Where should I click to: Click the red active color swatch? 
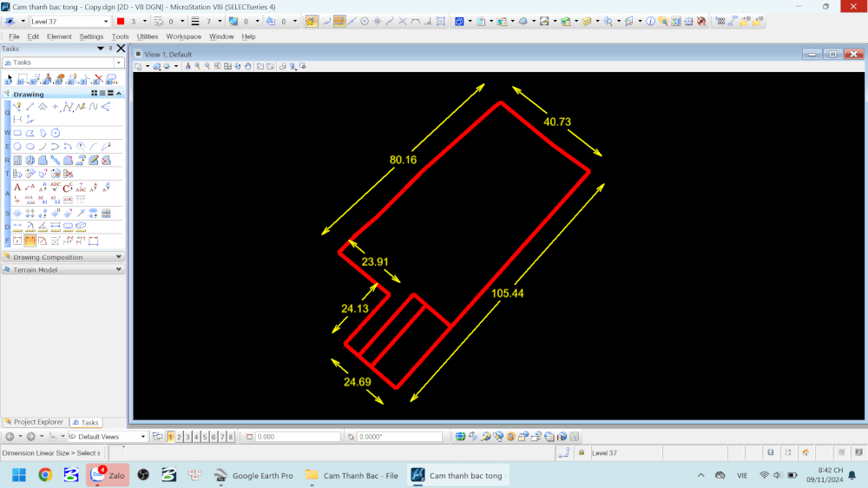pyautogui.click(x=121, y=21)
